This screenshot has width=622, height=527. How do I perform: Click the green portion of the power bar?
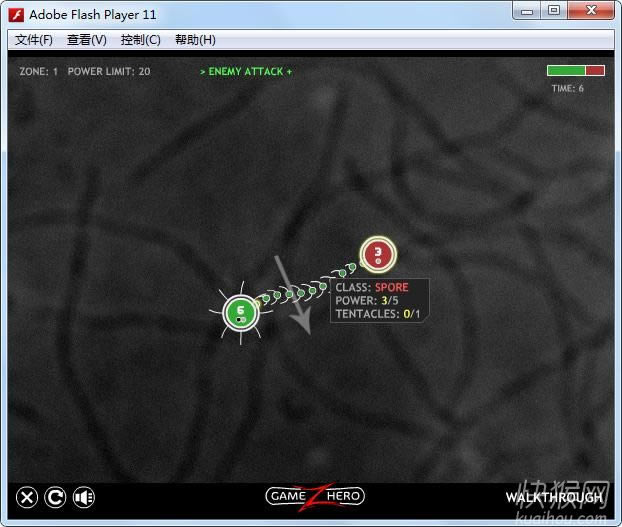[565, 71]
